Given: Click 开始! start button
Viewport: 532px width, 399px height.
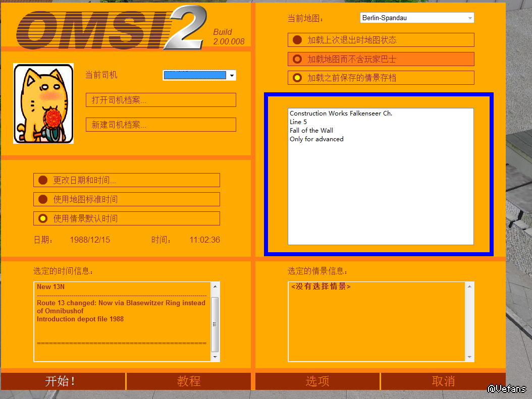Looking at the screenshot, I should [63, 381].
